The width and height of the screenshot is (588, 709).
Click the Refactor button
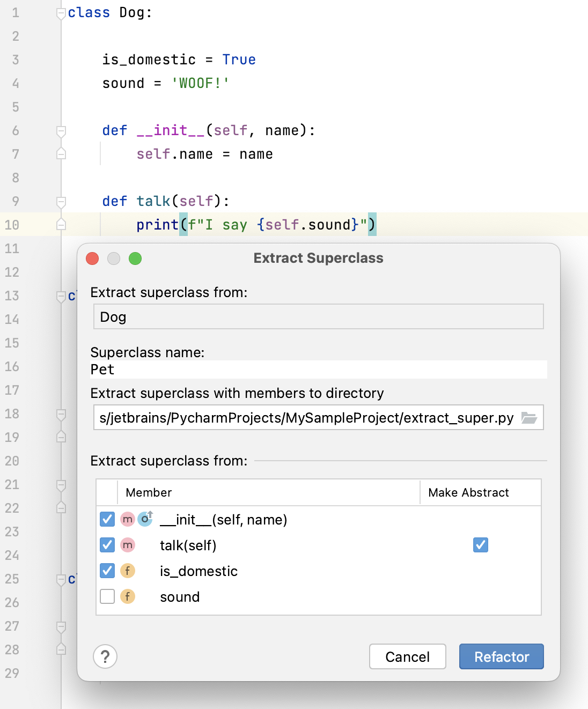click(501, 656)
